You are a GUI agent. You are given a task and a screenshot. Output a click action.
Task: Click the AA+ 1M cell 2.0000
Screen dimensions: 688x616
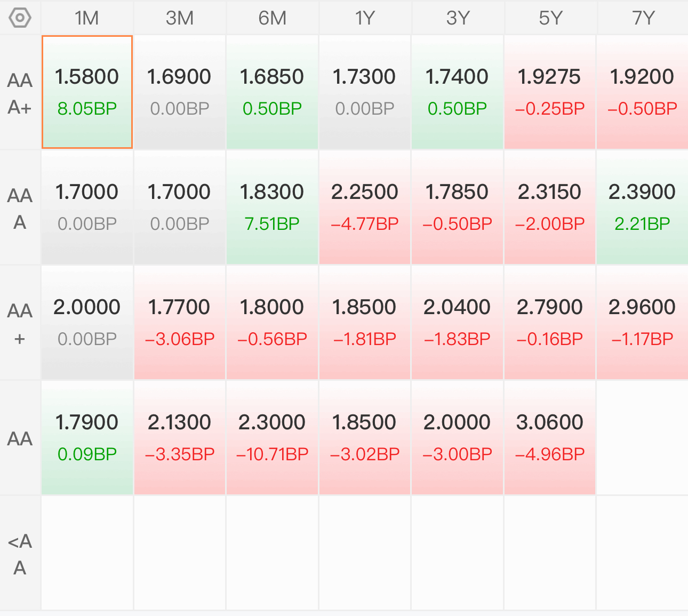[x=87, y=323]
